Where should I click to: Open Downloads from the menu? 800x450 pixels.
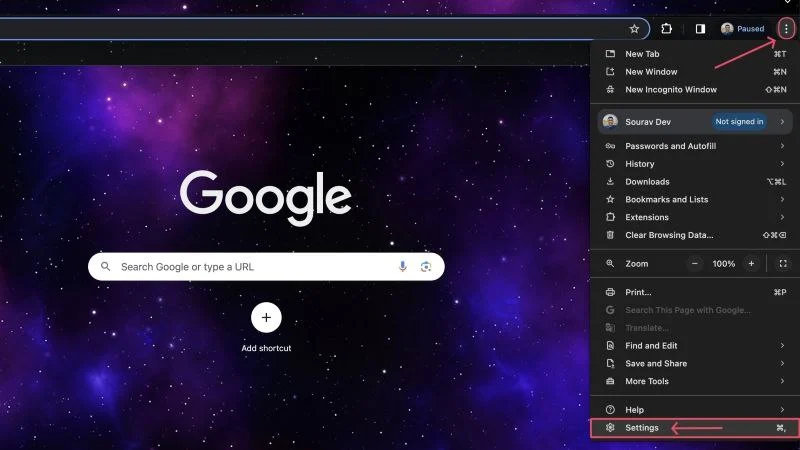click(695, 182)
